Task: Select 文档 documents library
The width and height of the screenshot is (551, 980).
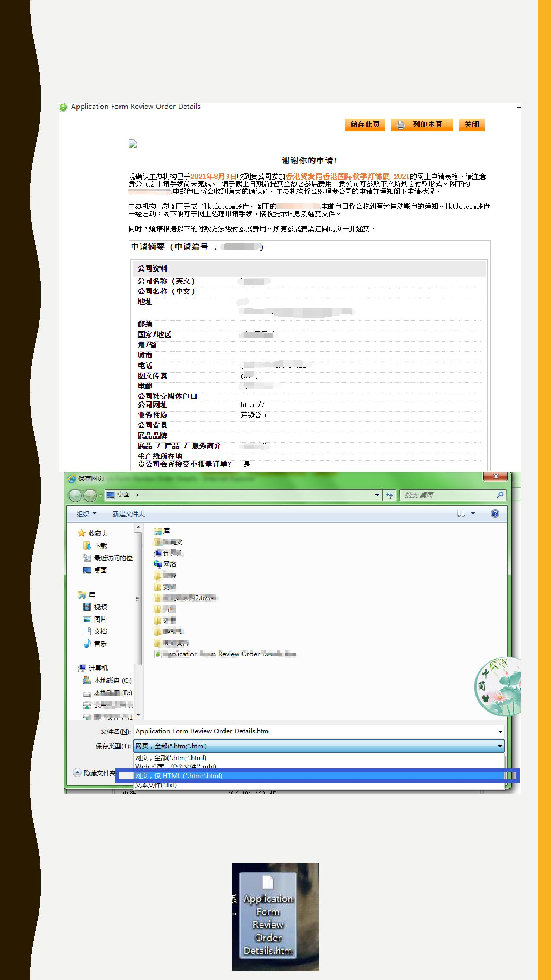Action: coord(95,632)
